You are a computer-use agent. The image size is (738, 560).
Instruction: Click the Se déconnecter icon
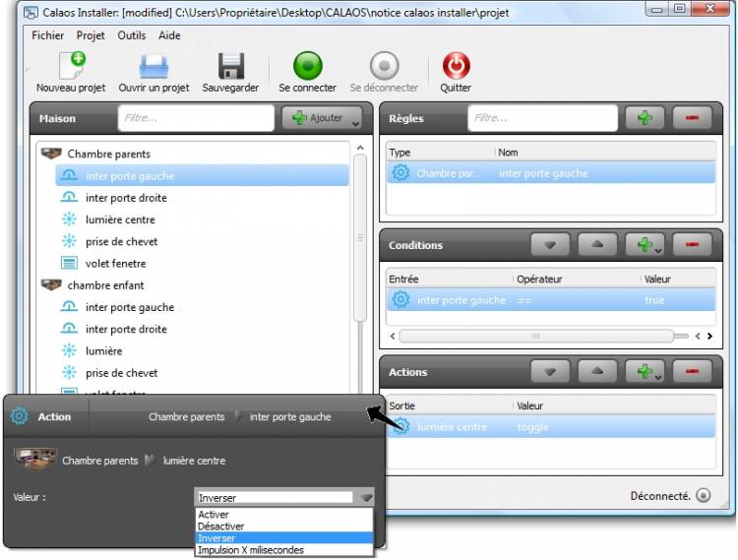(x=384, y=65)
